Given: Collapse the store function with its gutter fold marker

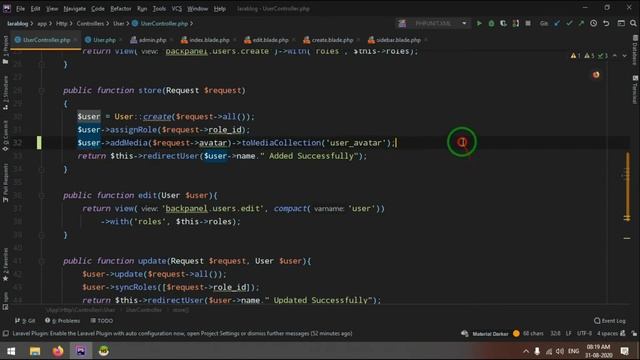Looking at the screenshot, I should 41,91.
